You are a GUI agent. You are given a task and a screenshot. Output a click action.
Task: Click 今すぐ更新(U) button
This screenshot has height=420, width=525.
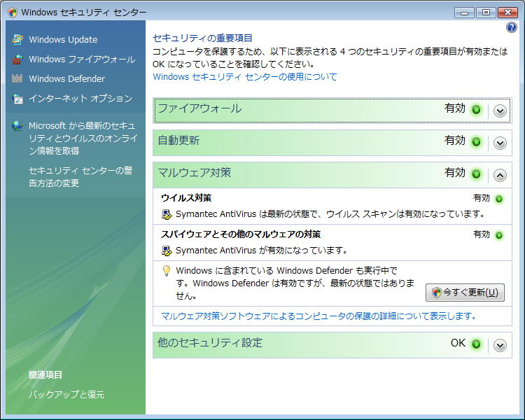(x=465, y=293)
